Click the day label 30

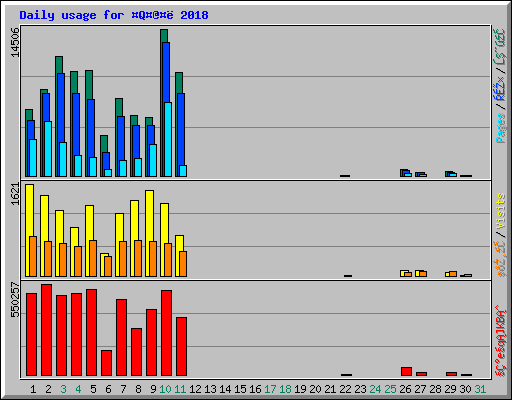tap(465, 389)
